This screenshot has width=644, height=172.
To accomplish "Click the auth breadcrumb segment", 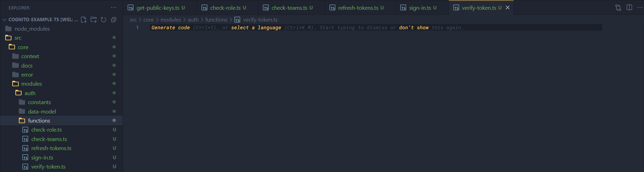I will 193,20.
